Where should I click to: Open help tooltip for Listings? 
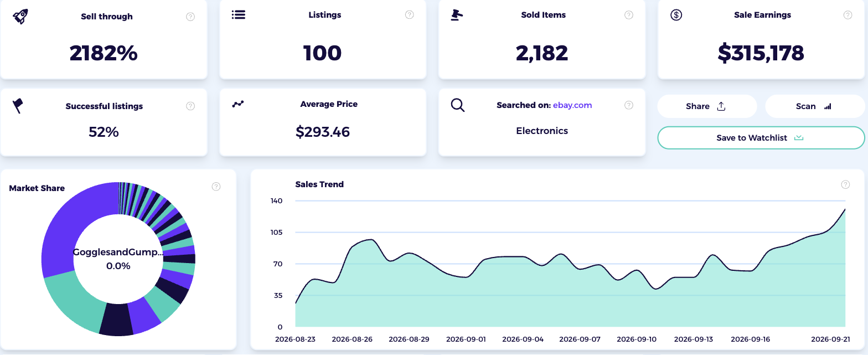pyautogui.click(x=410, y=15)
